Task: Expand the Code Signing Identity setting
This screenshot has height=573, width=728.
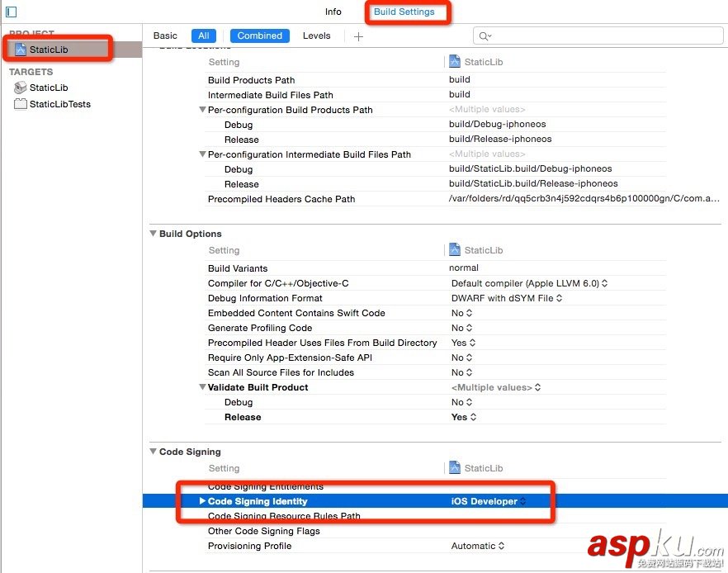Action: (202, 500)
